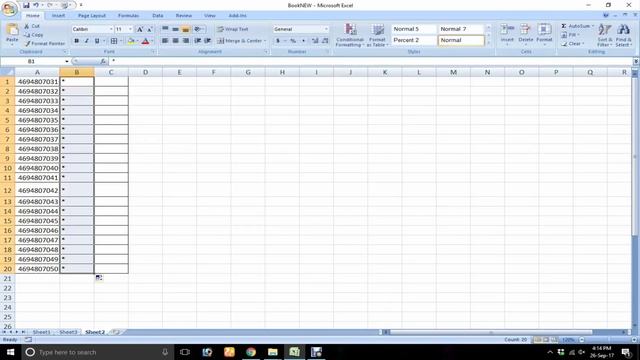This screenshot has height=360, width=640.
Task: Click the Cut command
Action: pyautogui.click(x=32, y=26)
